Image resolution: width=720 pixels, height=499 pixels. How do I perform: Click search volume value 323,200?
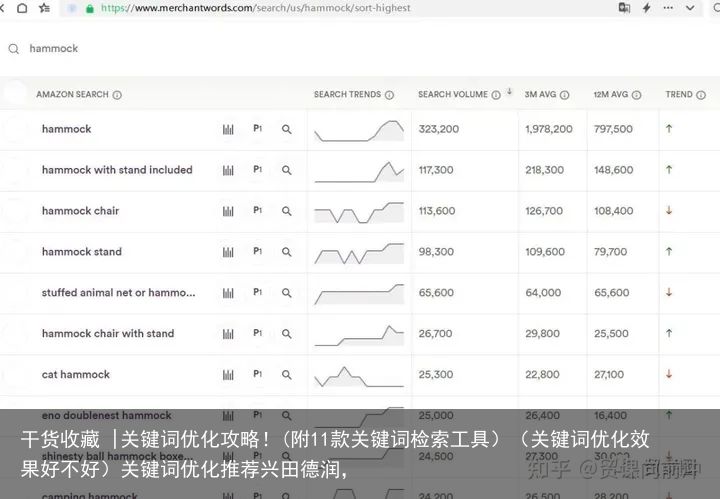439,129
